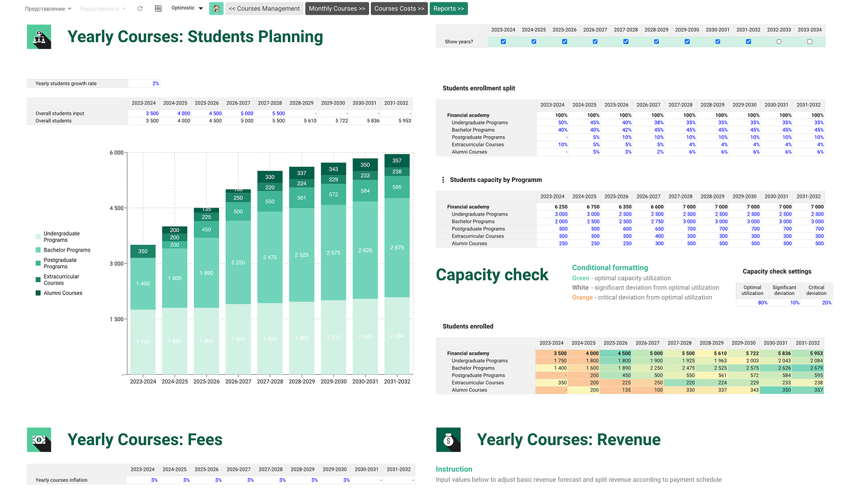
Task: Select the yearly students growth rate cell
Action: point(144,84)
